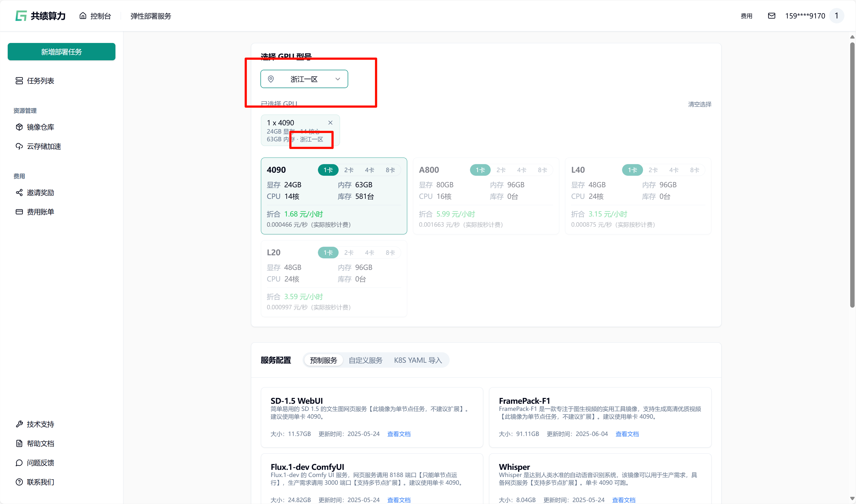Open 任务列表 in sidebar
Viewport: 856px width, 504px height.
click(40, 80)
